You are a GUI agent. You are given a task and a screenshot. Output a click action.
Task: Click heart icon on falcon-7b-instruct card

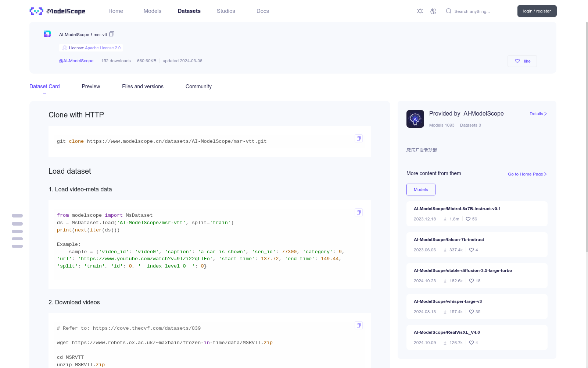472,250
